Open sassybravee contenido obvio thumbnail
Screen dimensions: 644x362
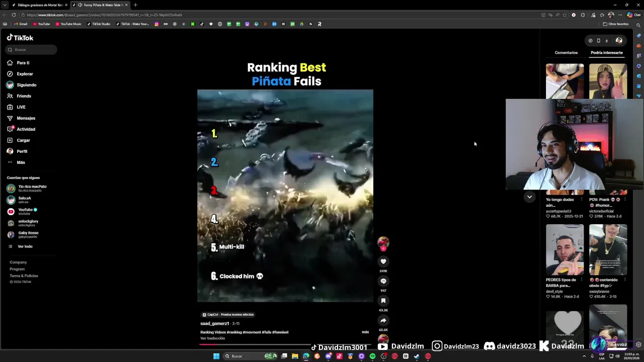coord(608,250)
